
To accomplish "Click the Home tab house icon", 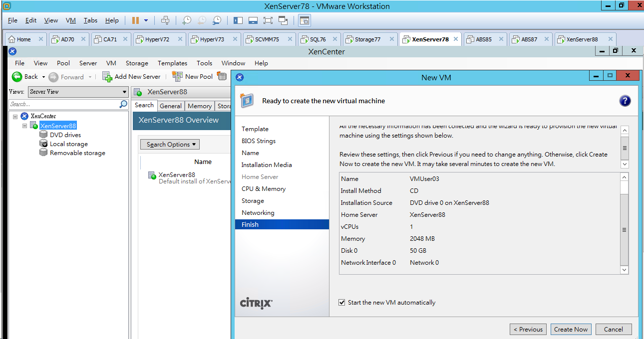I will click(x=12, y=39).
